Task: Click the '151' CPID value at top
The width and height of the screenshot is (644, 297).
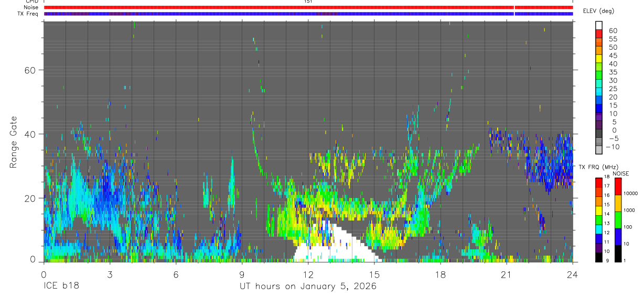Action: coord(308,2)
